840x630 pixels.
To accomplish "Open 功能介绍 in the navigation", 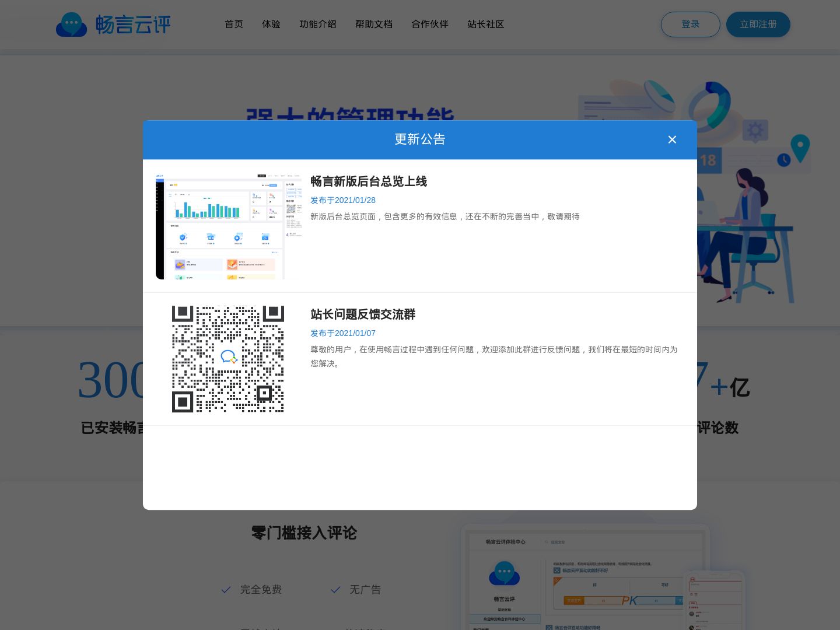I will pos(318,24).
